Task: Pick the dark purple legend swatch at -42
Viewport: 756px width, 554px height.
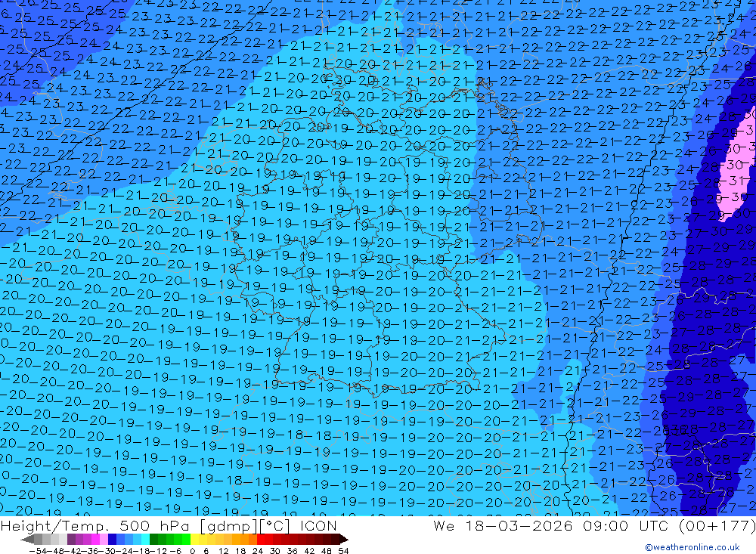Action: 71,539
